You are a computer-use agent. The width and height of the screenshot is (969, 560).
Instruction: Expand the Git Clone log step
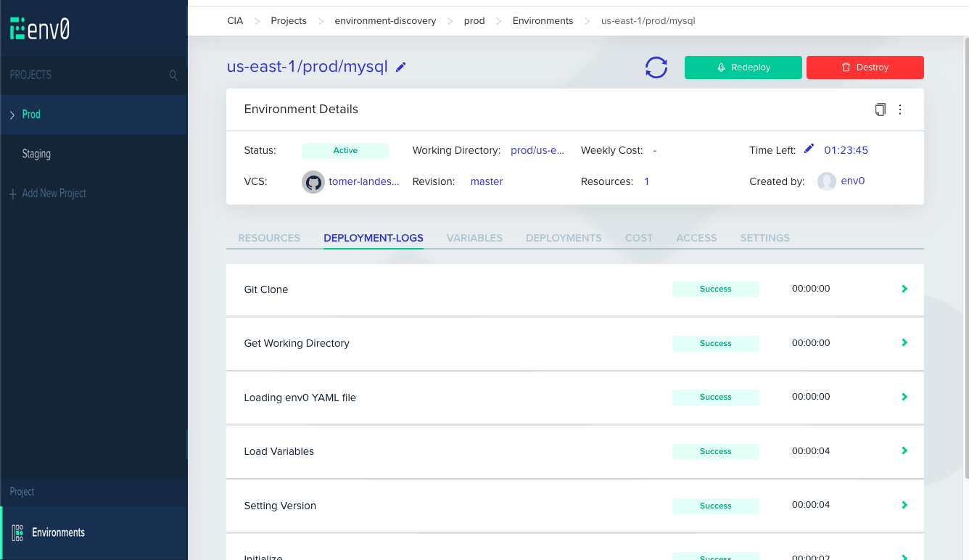(x=904, y=289)
